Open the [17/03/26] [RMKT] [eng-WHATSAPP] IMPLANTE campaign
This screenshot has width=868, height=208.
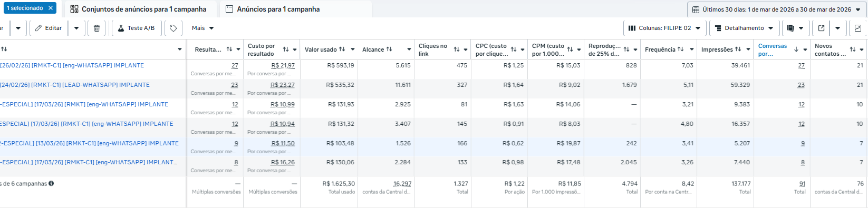click(x=84, y=104)
